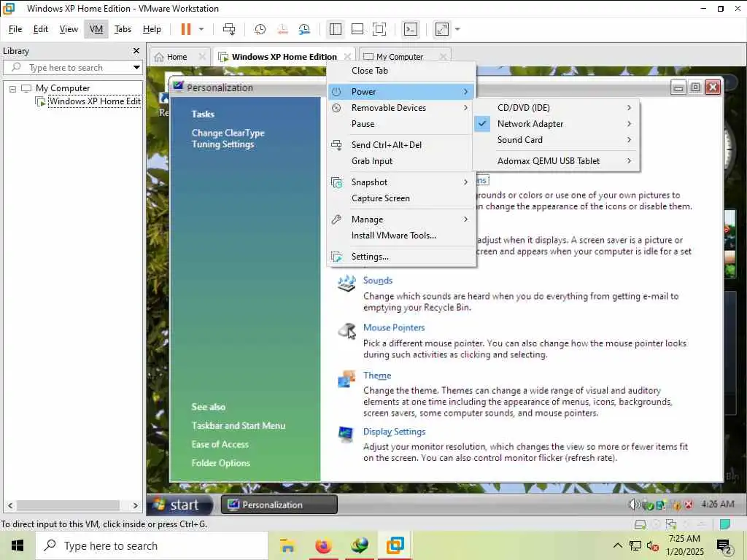747x560 pixels.
Task: Click the Send Ctrl+Alt+Del toolbar icon
Action: (x=229, y=29)
